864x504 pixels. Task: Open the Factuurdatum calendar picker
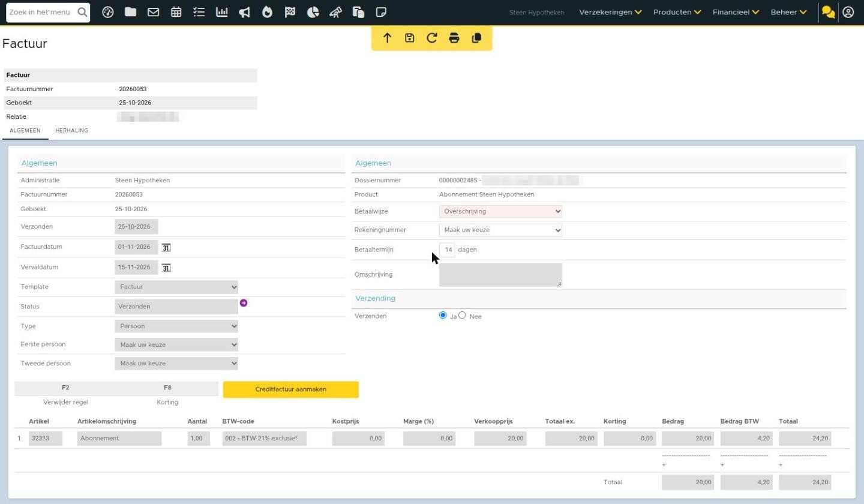pos(166,247)
